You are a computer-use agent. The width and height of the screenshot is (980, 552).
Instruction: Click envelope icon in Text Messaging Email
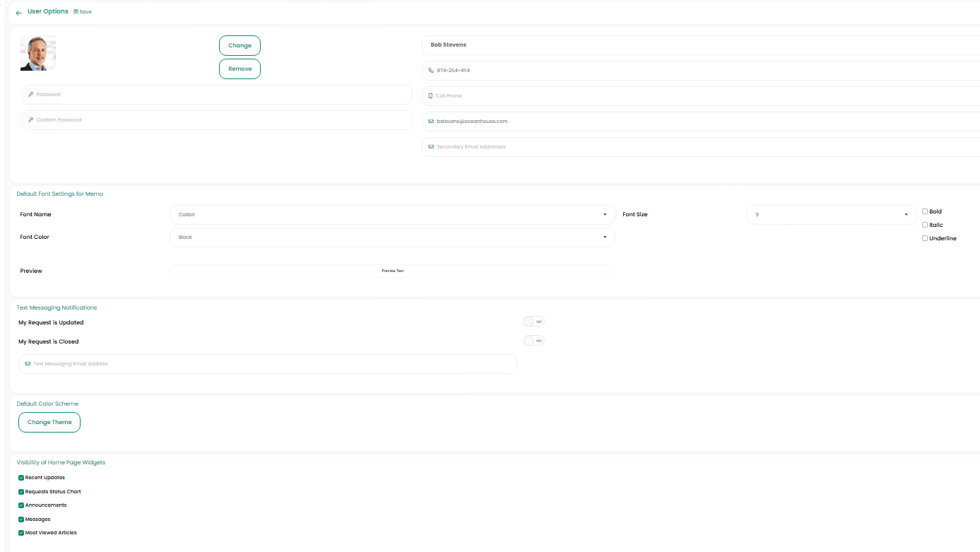point(28,364)
